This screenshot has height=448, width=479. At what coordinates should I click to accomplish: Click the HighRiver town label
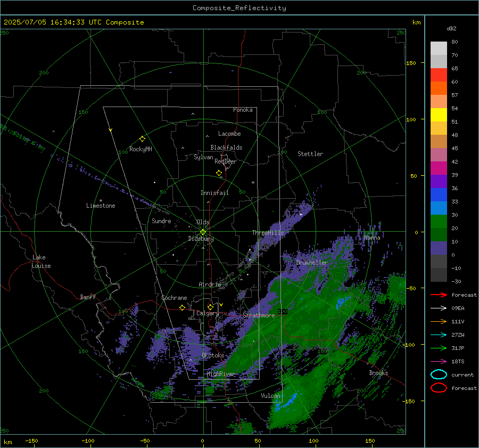[220, 374]
